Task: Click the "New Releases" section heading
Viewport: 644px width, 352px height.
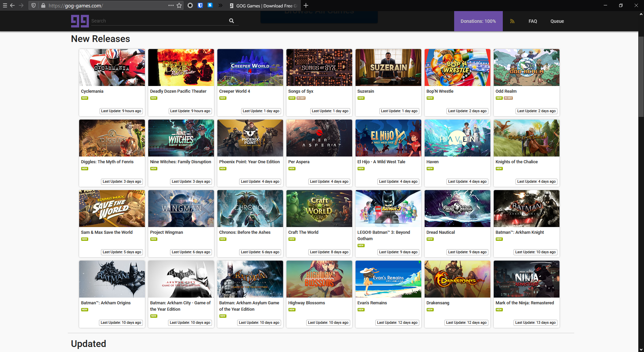Action: coord(100,39)
